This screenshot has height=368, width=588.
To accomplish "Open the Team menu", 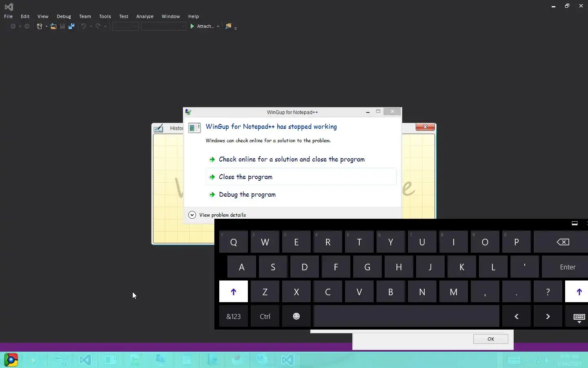I will 85,16.
